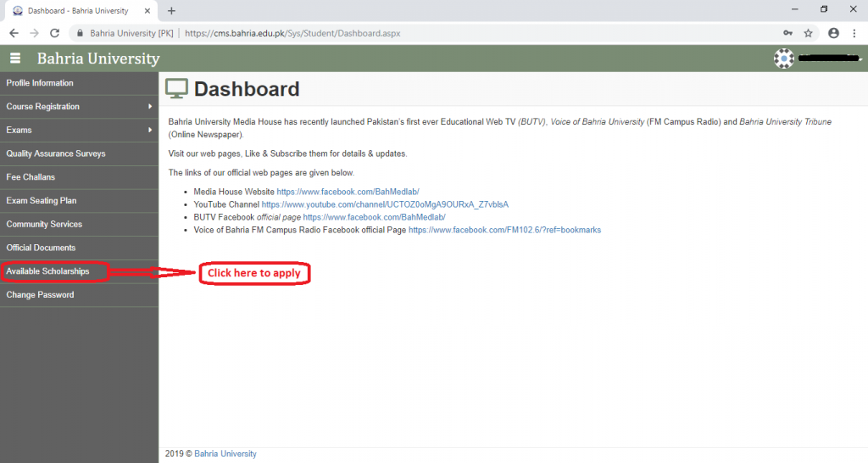Open Profile Information in sidebar
This screenshot has height=463, width=868.
40,83
